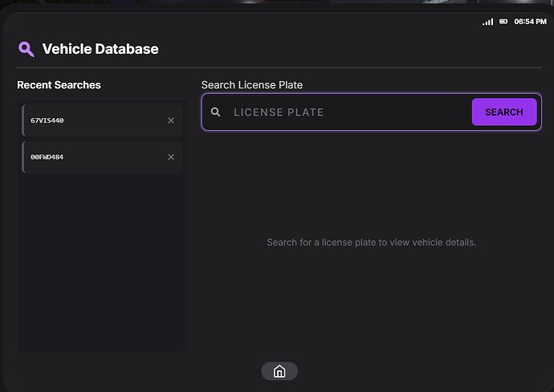Viewport: 554px width, 392px height.
Task: Click the battery indicator icon
Action: [x=503, y=22]
